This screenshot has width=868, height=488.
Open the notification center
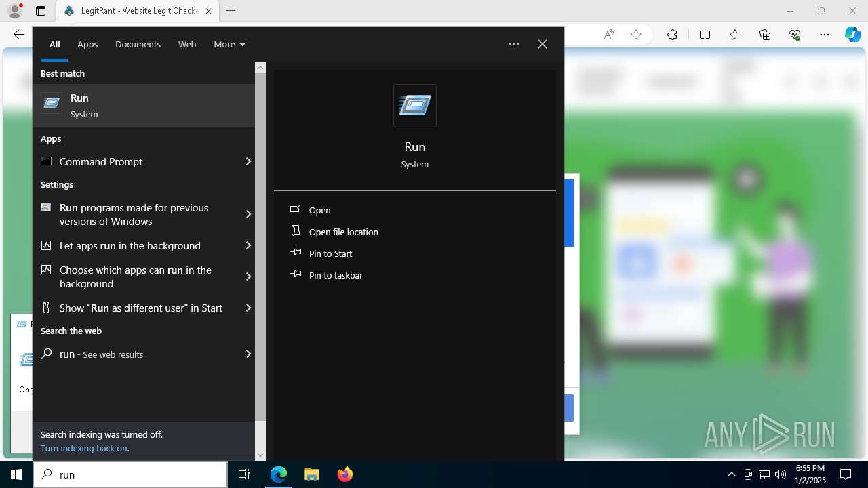(x=846, y=474)
